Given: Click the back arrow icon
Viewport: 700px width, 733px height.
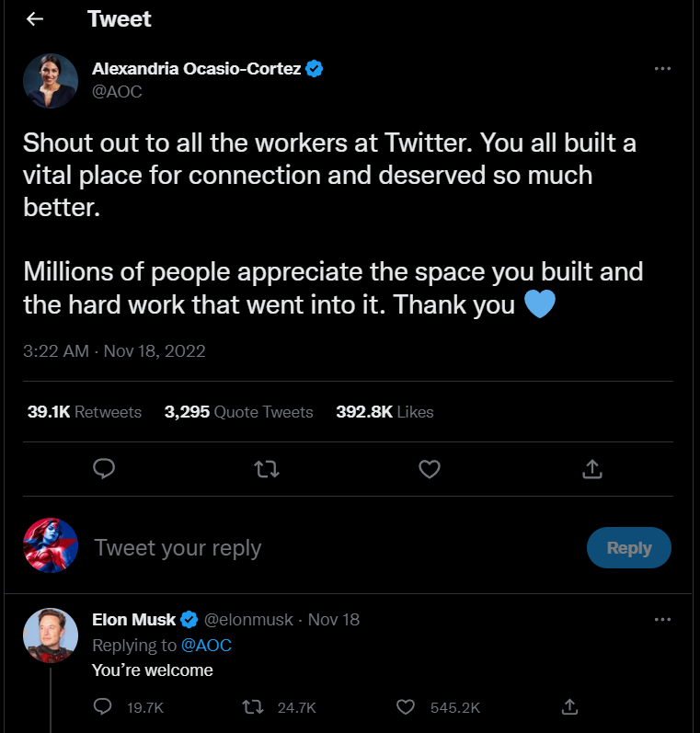Looking at the screenshot, I should pyautogui.click(x=35, y=19).
